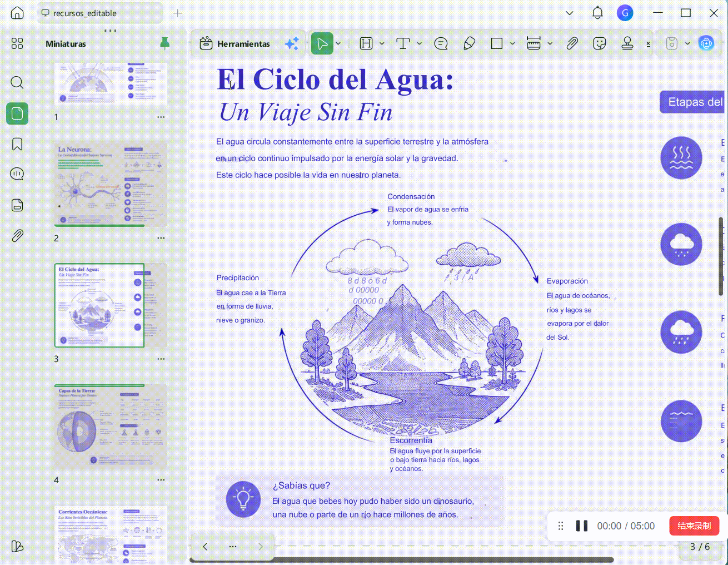Toggle pin on the Miniaturas panel
Viewport: 728px width, 565px height.
[164, 43]
